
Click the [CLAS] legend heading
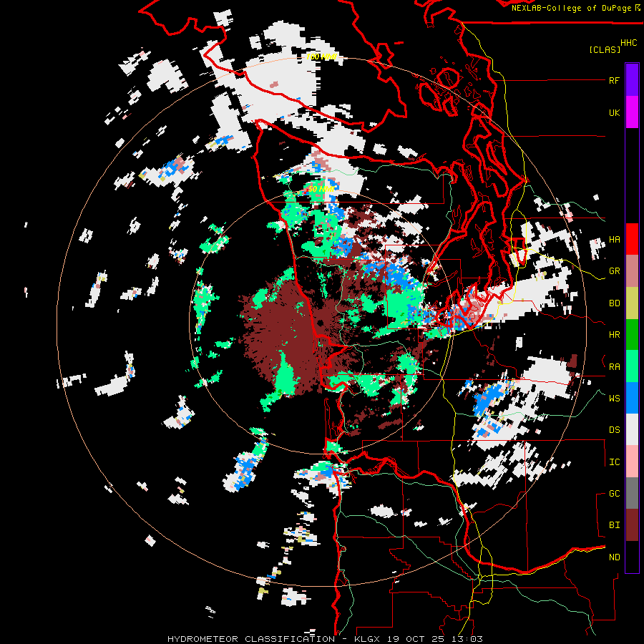pos(605,49)
